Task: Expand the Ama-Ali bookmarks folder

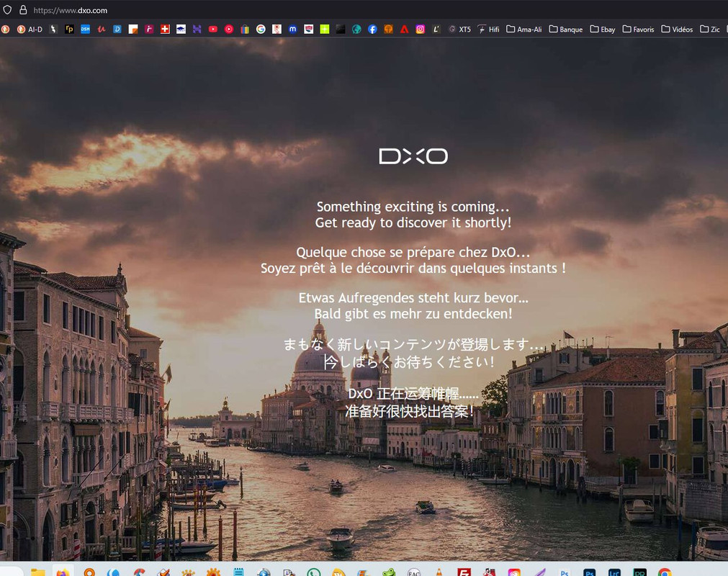Action: click(x=524, y=30)
